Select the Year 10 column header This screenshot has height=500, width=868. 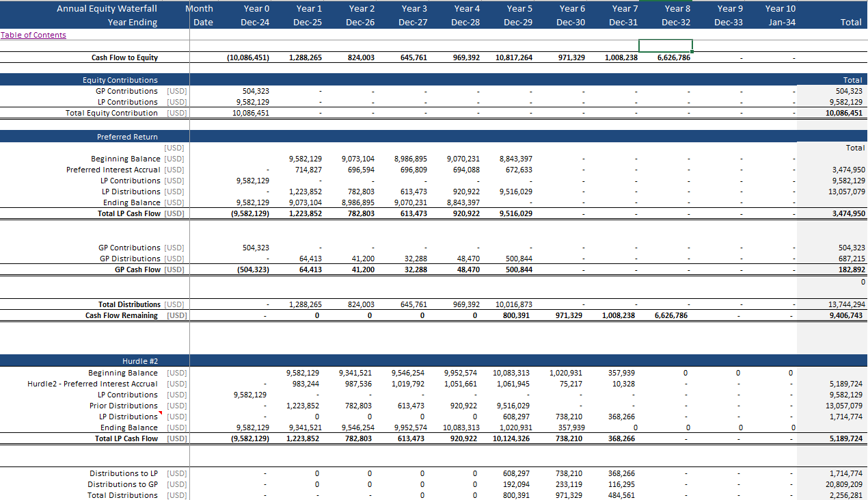[781, 9]
